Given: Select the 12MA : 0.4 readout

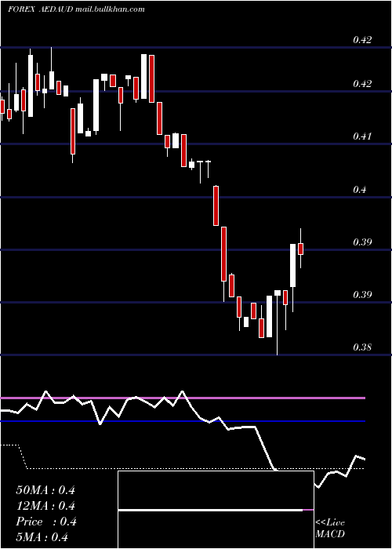Looking at the screenshot, I should tap(45, 506).
